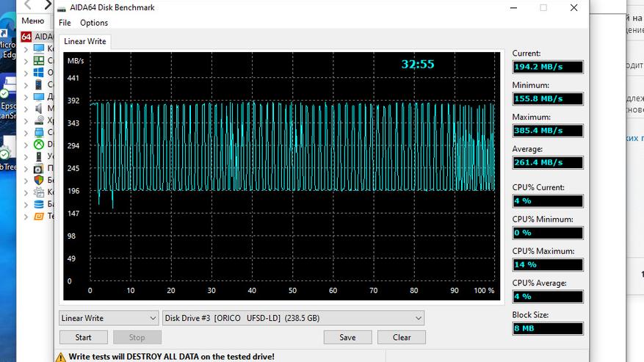Select the orange Benchmark icon in the tree
The height and width of the screenshot is (362, 644).
(39, 216)
